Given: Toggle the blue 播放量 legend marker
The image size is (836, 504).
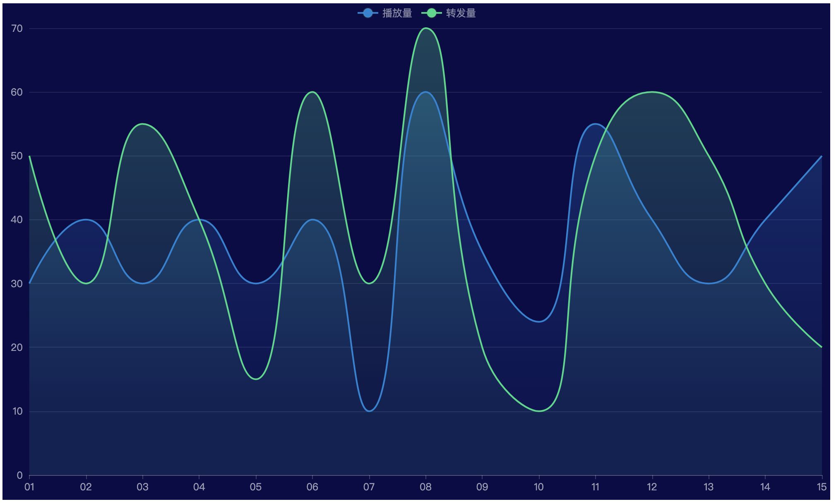Looking at the screenshot, I should pos(368,13).
